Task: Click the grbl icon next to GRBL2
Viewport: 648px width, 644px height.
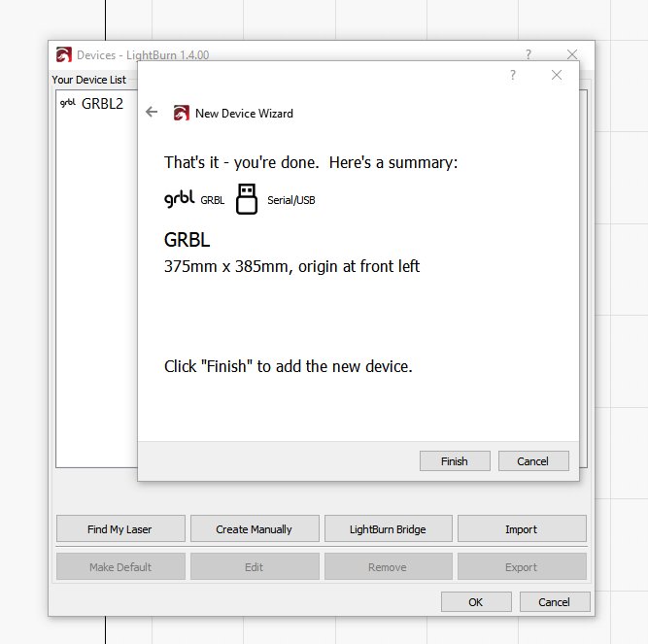Action: click(68, 102)
